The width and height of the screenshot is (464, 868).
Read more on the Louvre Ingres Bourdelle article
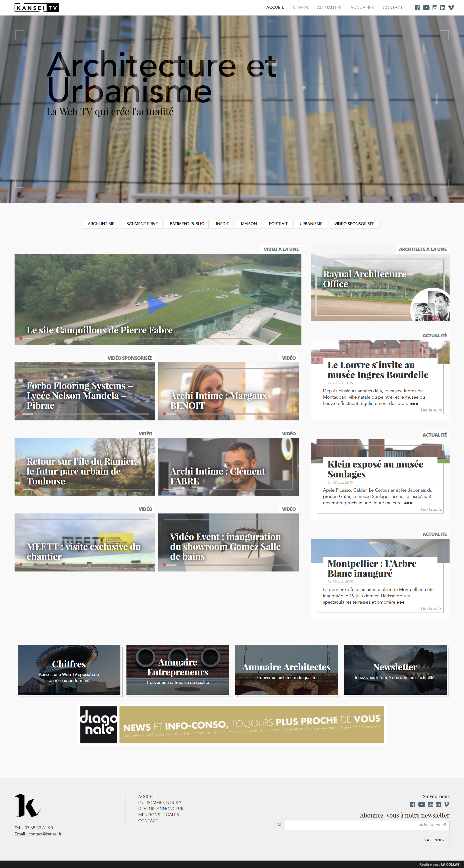point(431,410)
